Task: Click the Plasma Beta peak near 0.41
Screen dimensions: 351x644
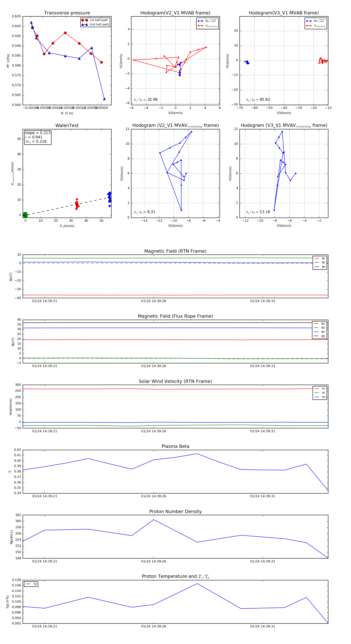Action: (197, 454)
